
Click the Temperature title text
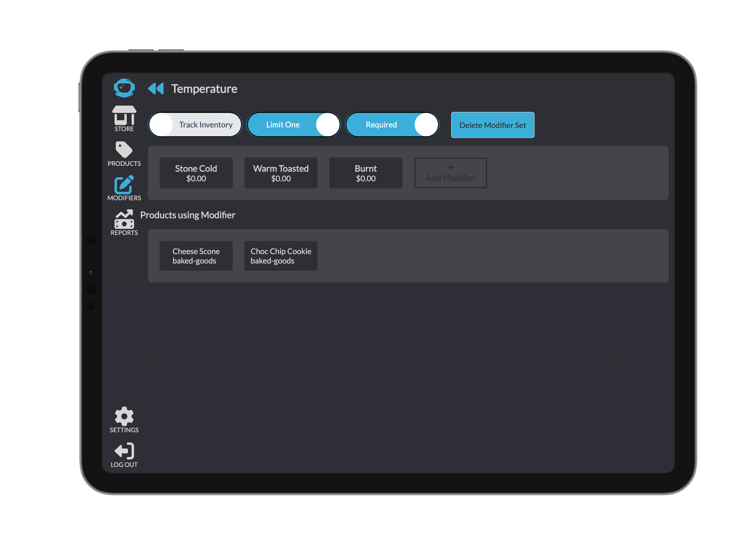point(204,89)
